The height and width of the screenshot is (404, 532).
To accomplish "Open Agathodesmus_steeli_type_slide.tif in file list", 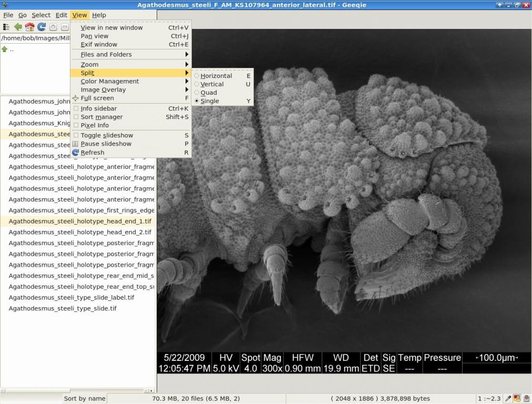I will pos(63,308).
